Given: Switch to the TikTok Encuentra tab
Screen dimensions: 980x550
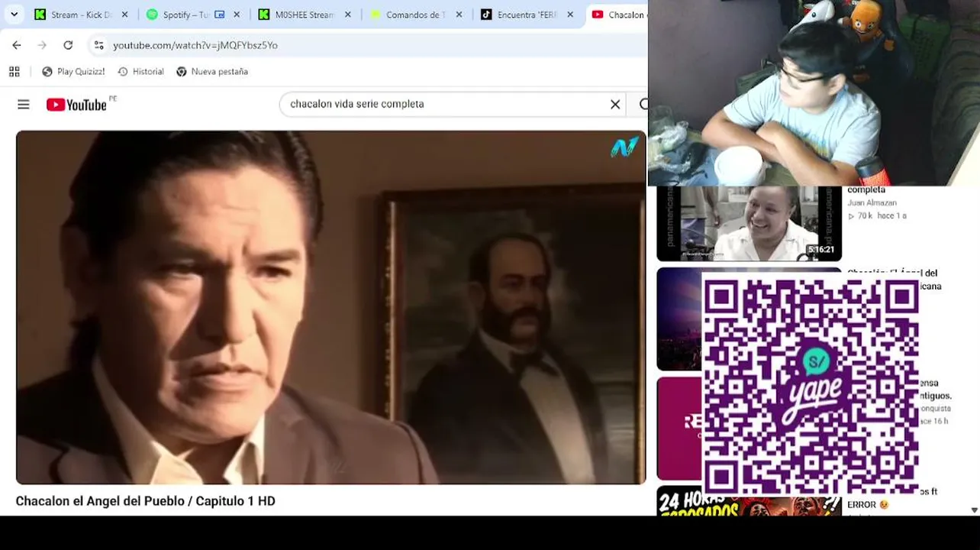Looking at the screenshot, I should point(519,15).
